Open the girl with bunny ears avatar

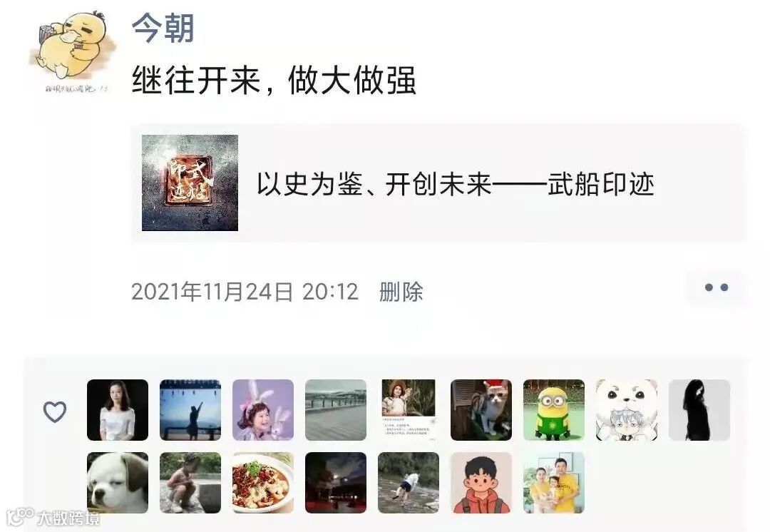[x=262, y=409]
